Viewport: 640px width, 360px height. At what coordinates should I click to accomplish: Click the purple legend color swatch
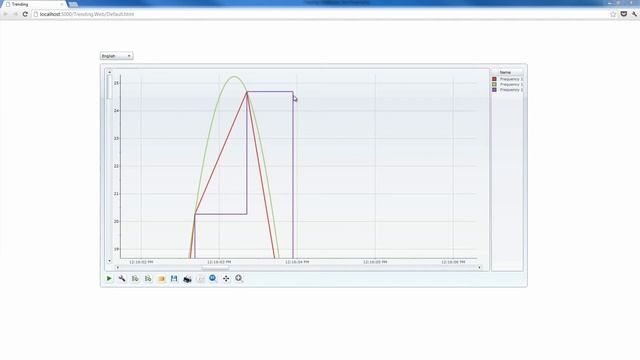[x=494, y=89]
